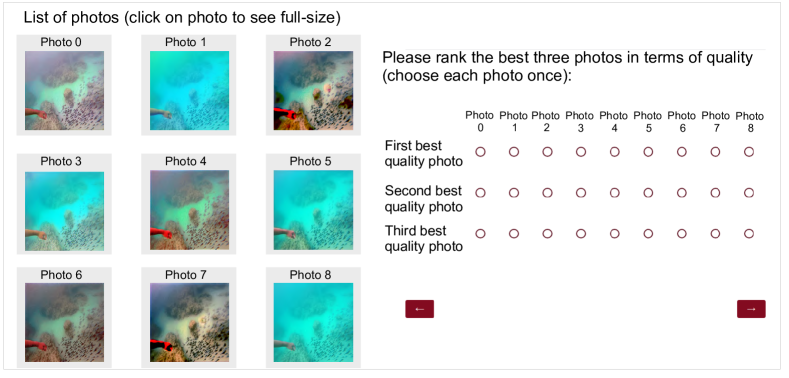The image size is (789, 378).
Task: Open Photo 3 thumbnail full-size
Action: tap(64, 211)
